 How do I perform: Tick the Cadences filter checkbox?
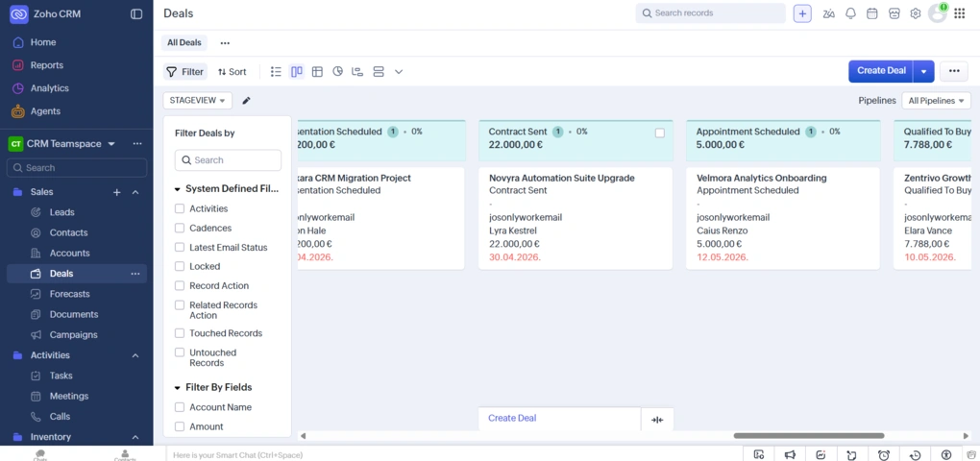click(x=180, y=228)
